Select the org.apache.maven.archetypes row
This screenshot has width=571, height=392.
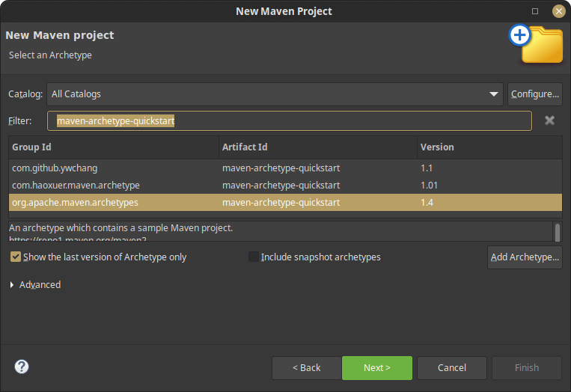point(285,203)
